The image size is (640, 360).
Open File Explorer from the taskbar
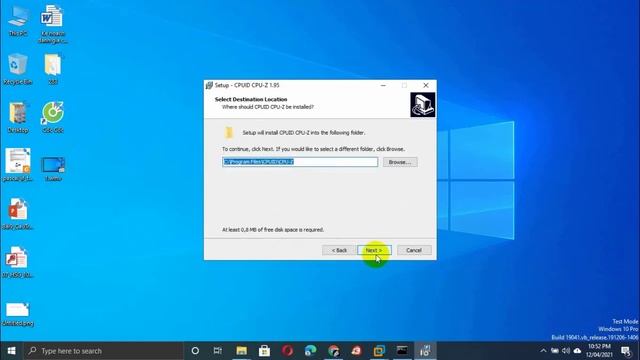[242, 351]
